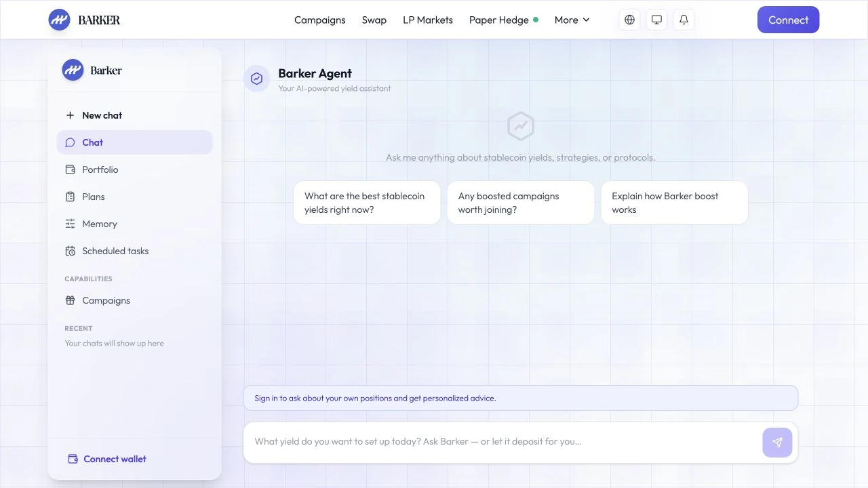
Task: Click the send message arrow icon
Action: click(x=777, y=443)
